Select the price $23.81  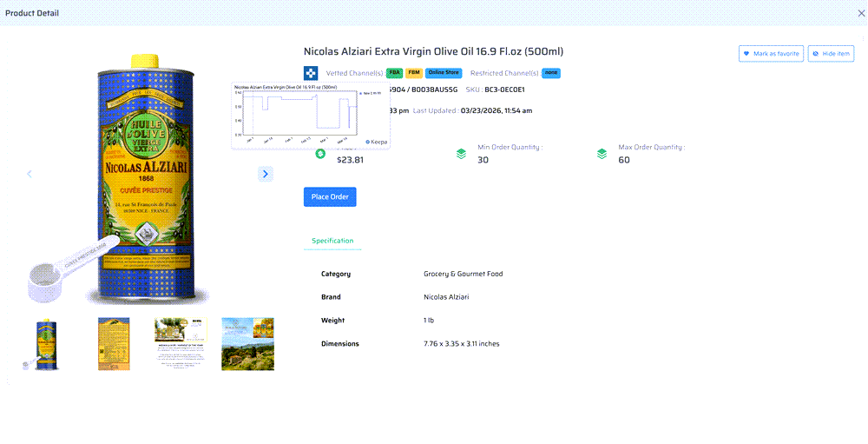point(351,160)
